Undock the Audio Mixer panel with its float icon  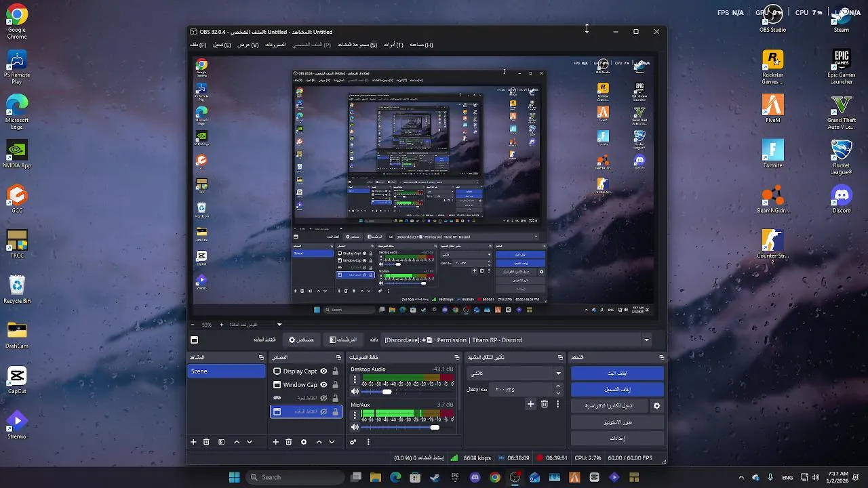tap(456, 357)
